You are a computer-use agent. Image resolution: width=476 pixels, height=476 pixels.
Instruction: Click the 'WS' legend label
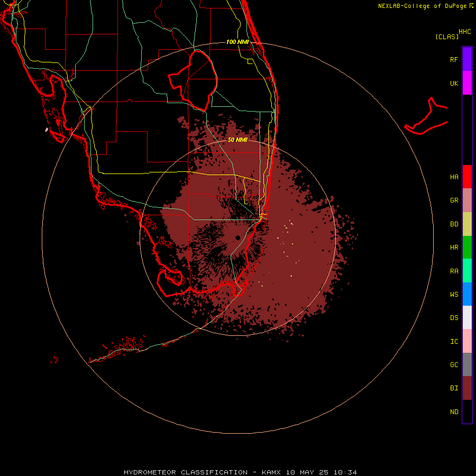tap(454, 295)
